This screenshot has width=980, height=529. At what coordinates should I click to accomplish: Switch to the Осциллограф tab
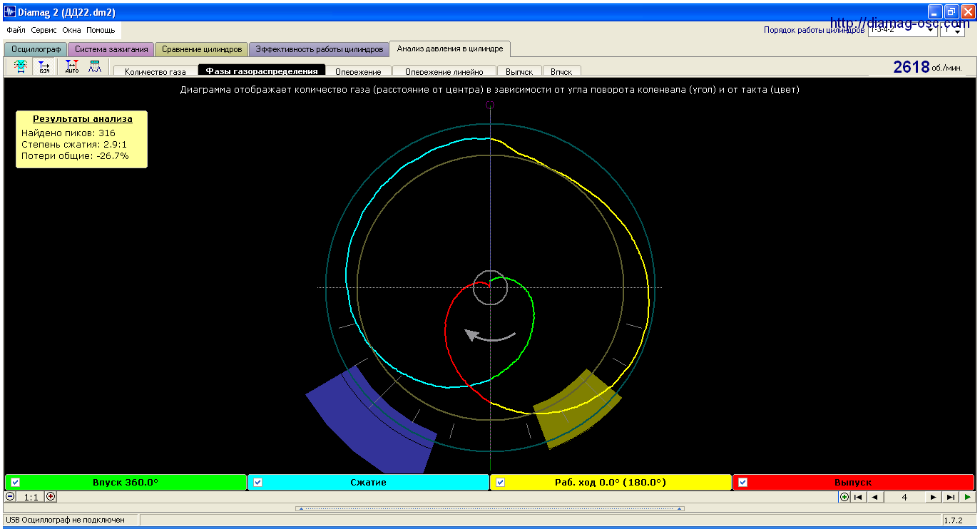click(x=36, y=49)
